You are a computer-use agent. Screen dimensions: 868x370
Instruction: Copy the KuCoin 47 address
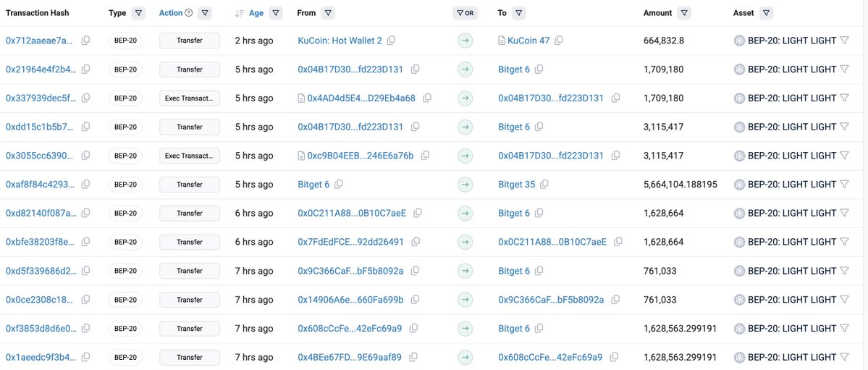[559, 41]
